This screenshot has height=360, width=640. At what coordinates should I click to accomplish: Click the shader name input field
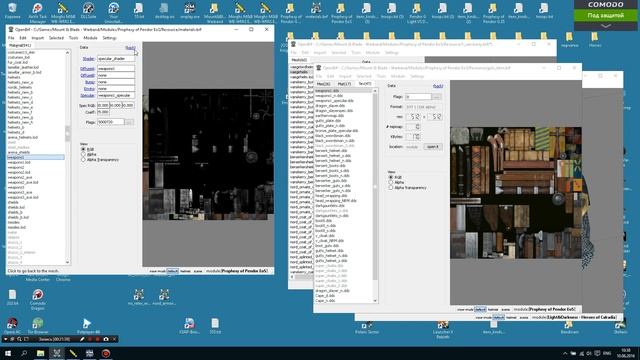click(x=116, y=59)
